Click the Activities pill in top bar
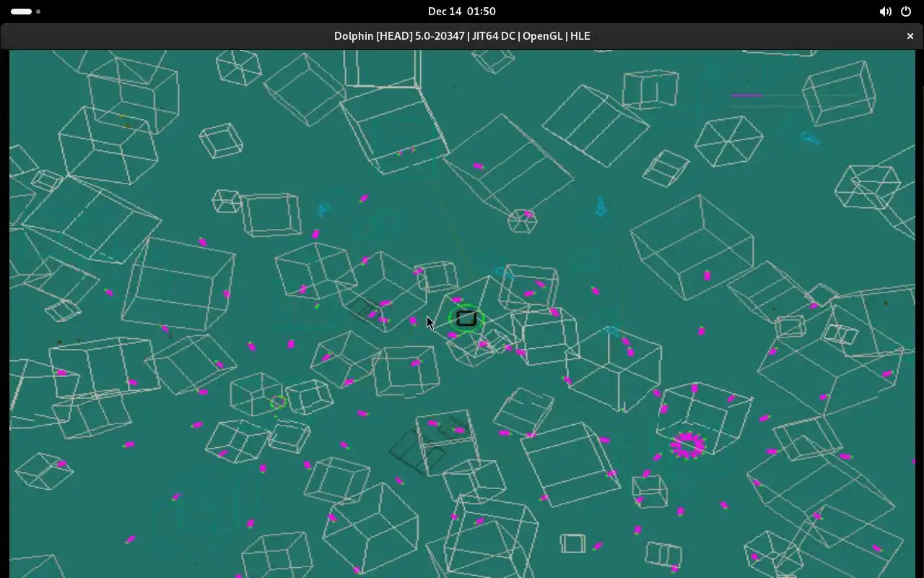Image resolution: width=924 pixels, height=578 pixels. coord(22,12)
